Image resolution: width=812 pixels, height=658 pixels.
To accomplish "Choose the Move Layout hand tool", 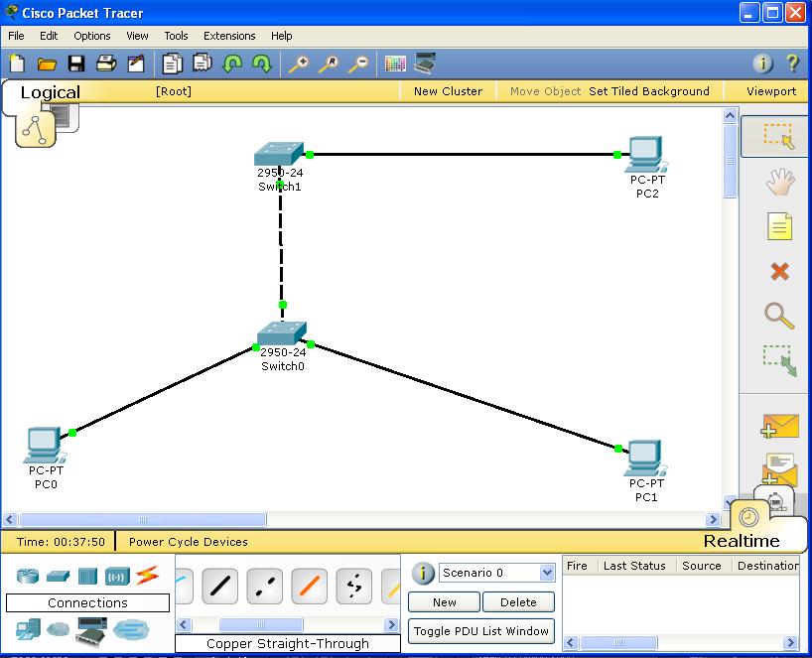I will [x=780, y=182].
